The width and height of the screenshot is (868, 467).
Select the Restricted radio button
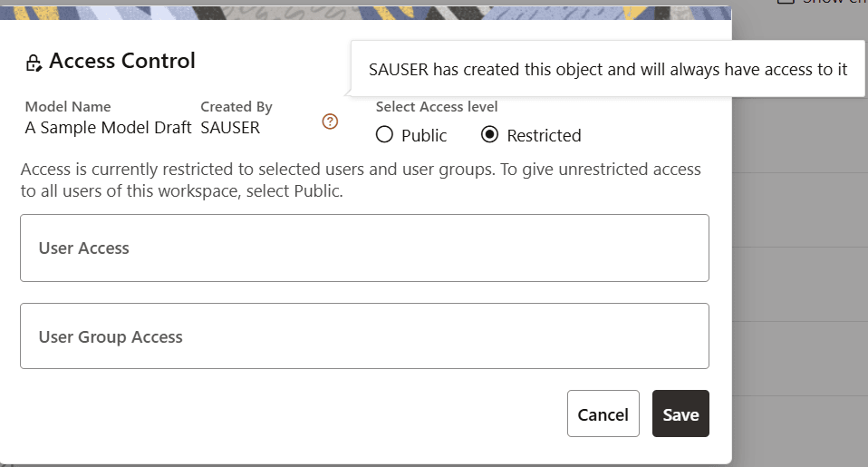[x=490, y=135]
